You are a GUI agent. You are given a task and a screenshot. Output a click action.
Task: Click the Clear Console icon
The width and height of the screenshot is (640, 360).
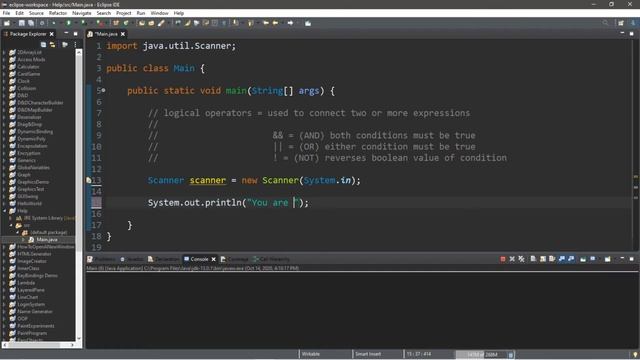533,259
